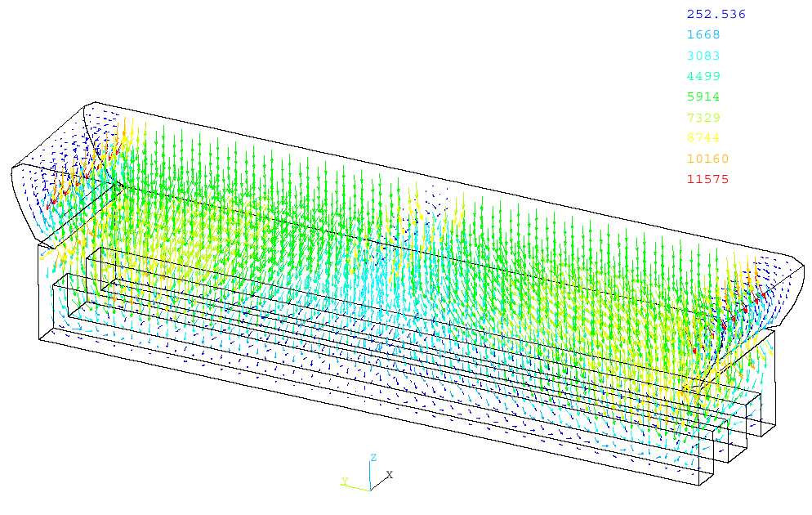
Task: Click the 7329 legend label
Action: (703, 118)
